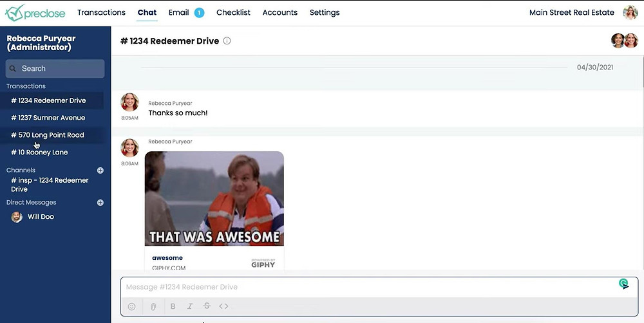Open the Email tab
Image resolution: width=644 pixels, height=323 pixels.
coord(178,12)
